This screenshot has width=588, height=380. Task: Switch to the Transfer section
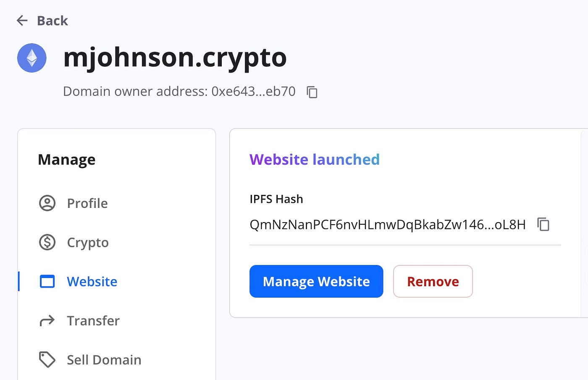point(93,320)
